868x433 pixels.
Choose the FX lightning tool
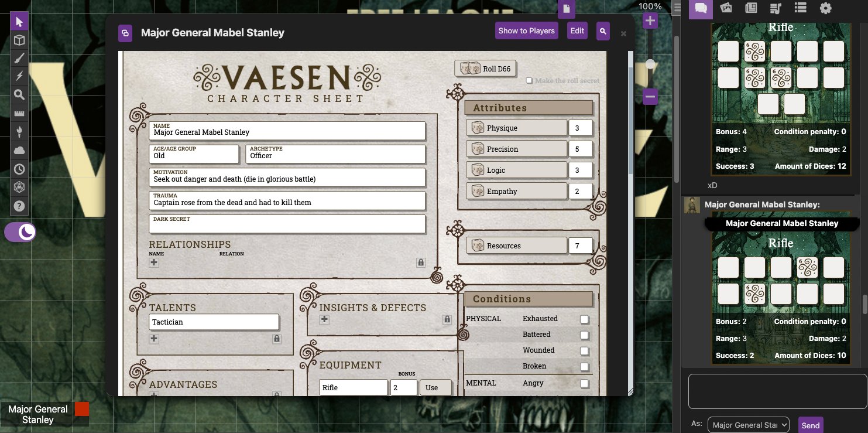point(19,76)
